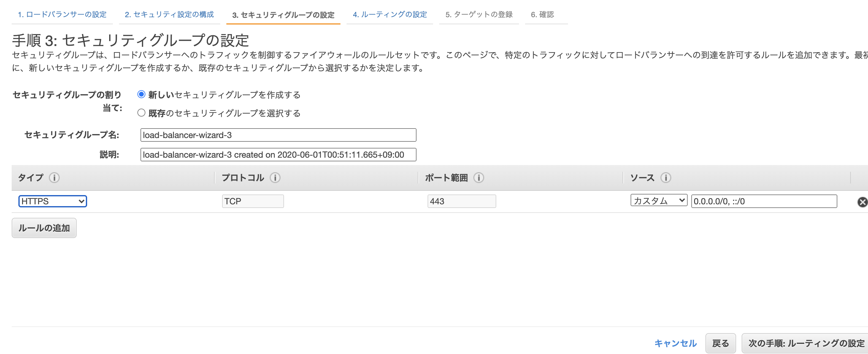Screen dimensions: 868x354
Task: Select tab 3. セキュリティグループの設定
Action: 283,15
